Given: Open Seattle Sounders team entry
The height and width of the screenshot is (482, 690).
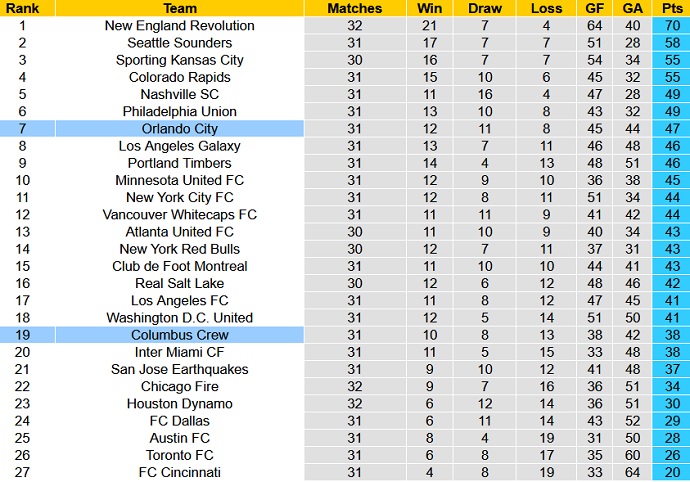Looking at the screenshot, I should pos(179,43).
